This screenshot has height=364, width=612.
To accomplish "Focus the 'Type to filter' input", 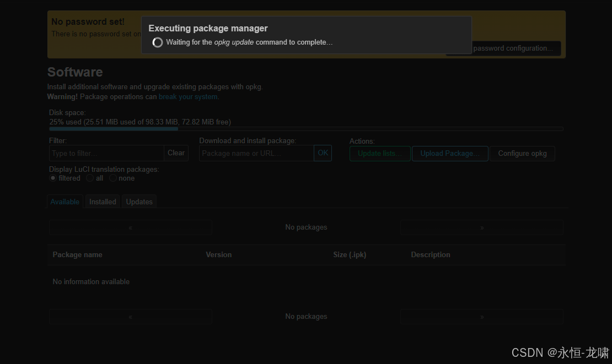I will pyautogui.click(x=106, y=153).
